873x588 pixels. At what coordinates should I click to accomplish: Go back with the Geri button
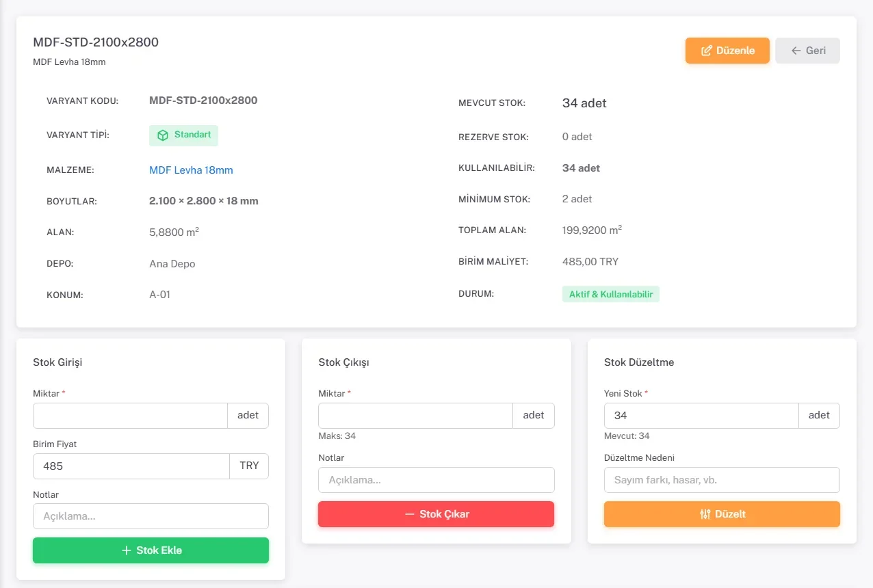pos(807,51)
